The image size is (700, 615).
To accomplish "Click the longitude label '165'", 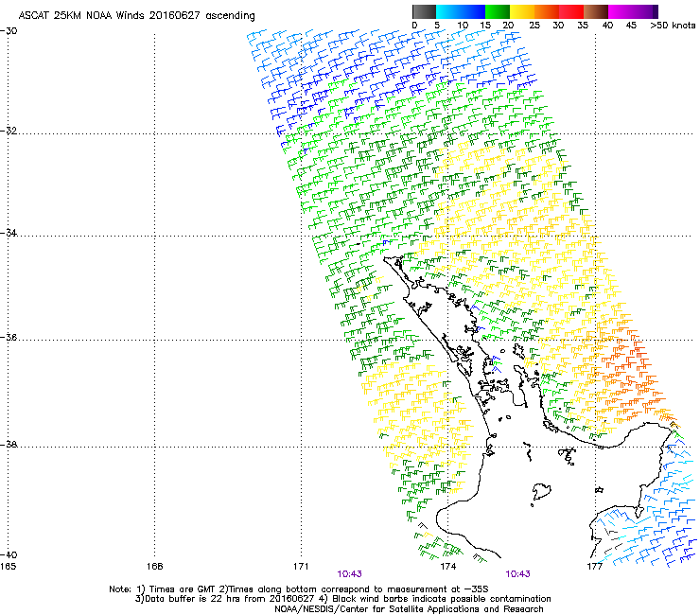I will click(8, 567).
